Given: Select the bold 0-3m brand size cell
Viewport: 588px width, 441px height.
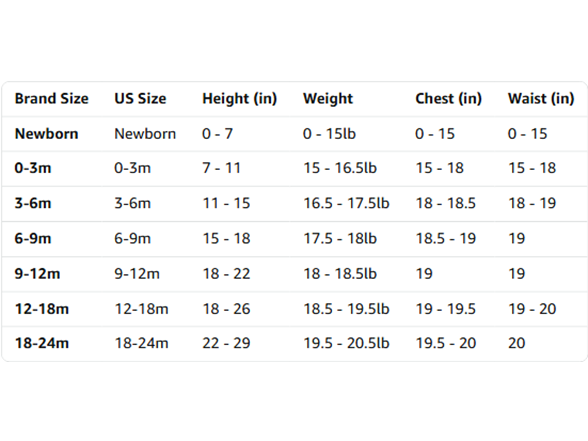Looking at the screenshot, I should point(33,168).
